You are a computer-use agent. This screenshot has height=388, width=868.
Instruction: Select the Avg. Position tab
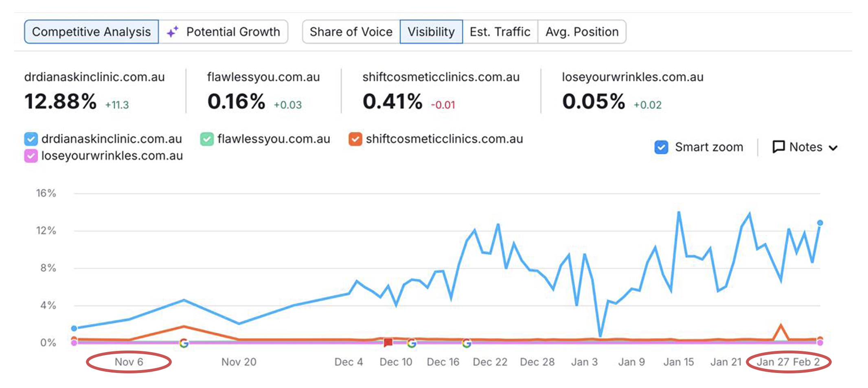pos(582,32)
